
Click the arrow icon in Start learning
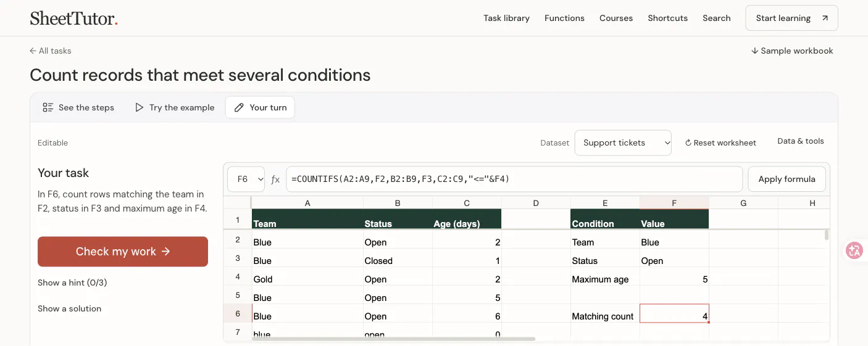[825, 18]
